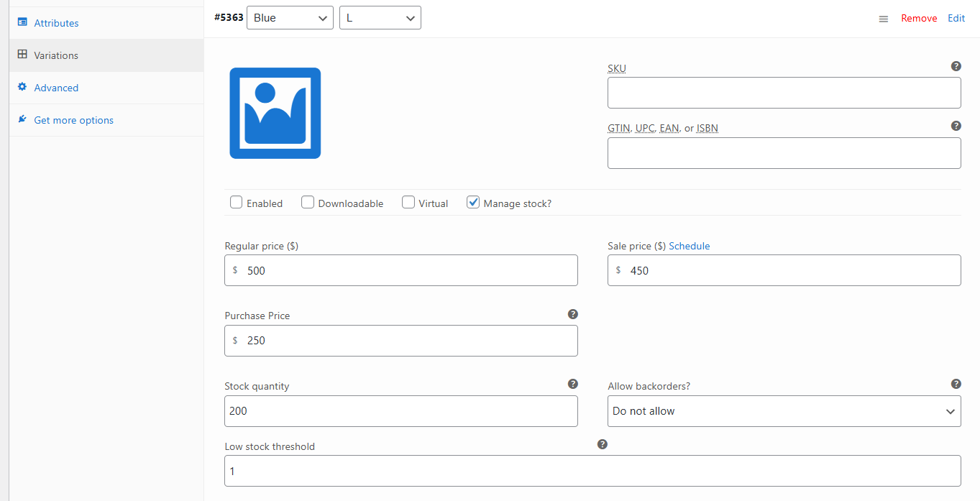The width and height of the screenshot is (980, 501).
Task: Click the variation image placeholder
Action: [275, 113]
